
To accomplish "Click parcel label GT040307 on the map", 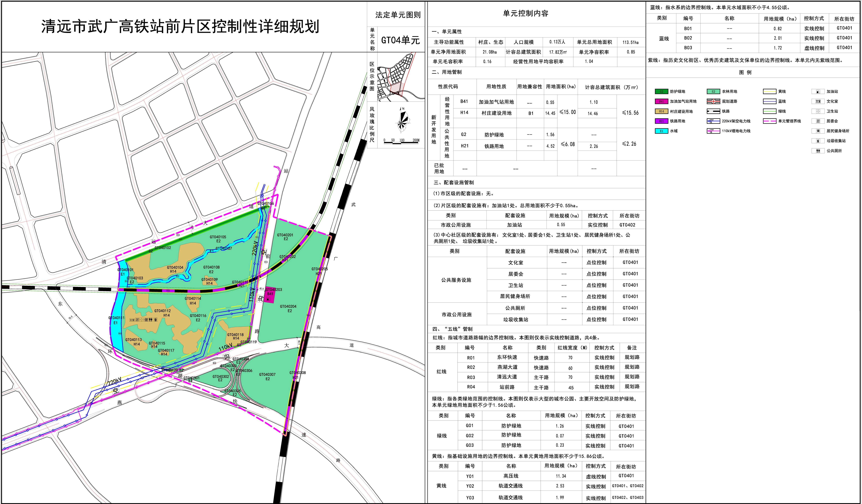I will 267,375.
